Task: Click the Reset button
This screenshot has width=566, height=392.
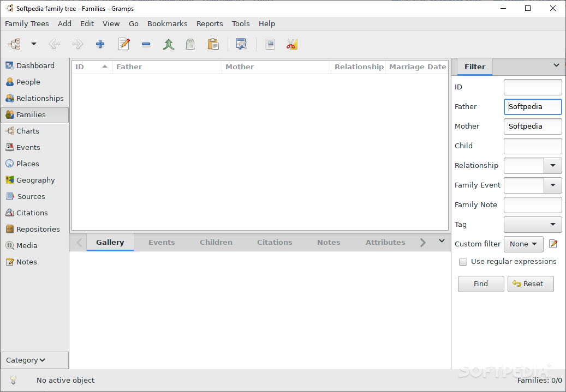Action: point(531,284)
